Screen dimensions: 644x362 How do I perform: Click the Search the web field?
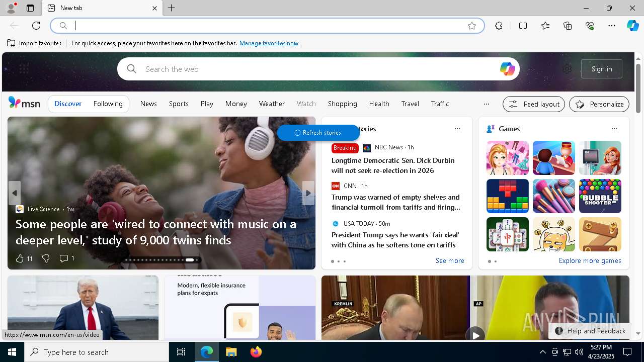click(318, 69)
